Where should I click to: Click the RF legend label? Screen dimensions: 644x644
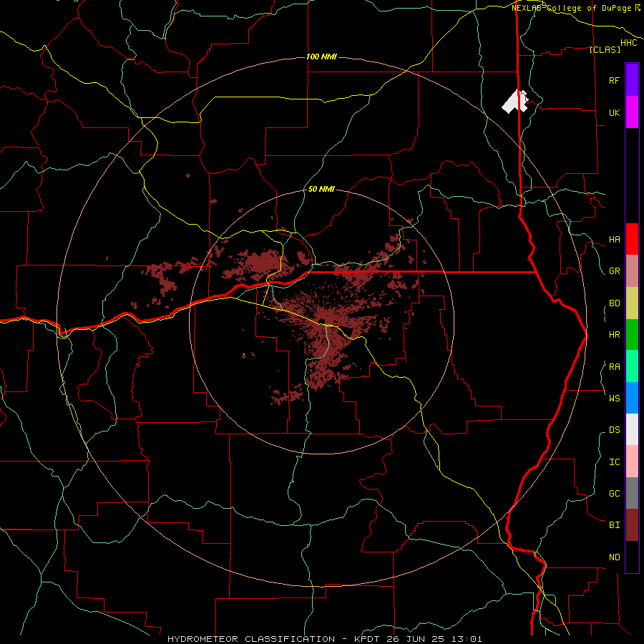[614, 80]
